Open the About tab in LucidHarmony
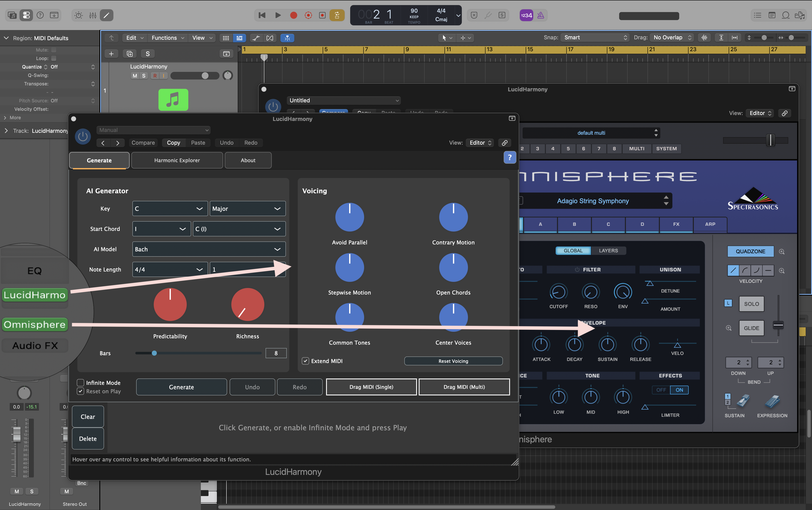The width and height of the screenshot is (812, 510). pos(248,160)
